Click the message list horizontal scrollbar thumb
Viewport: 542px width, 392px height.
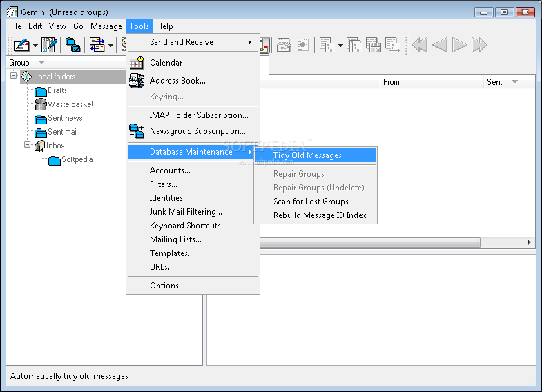point(370,242)
